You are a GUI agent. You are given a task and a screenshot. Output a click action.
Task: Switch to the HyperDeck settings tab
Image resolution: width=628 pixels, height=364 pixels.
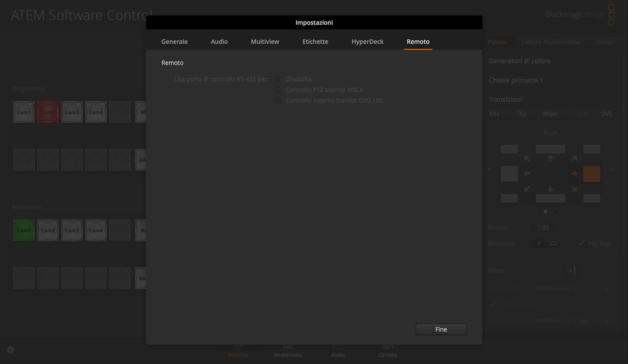[367, 41]
